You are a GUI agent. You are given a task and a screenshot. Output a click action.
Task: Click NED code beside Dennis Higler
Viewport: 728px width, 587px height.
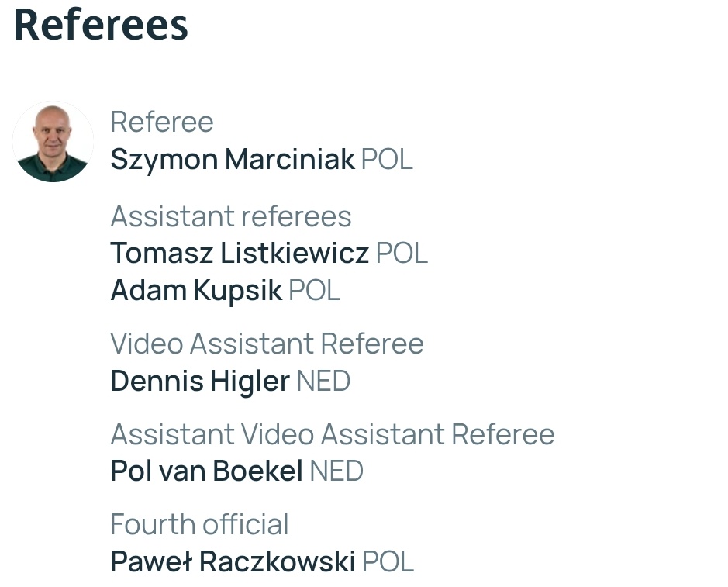[323, 382]
